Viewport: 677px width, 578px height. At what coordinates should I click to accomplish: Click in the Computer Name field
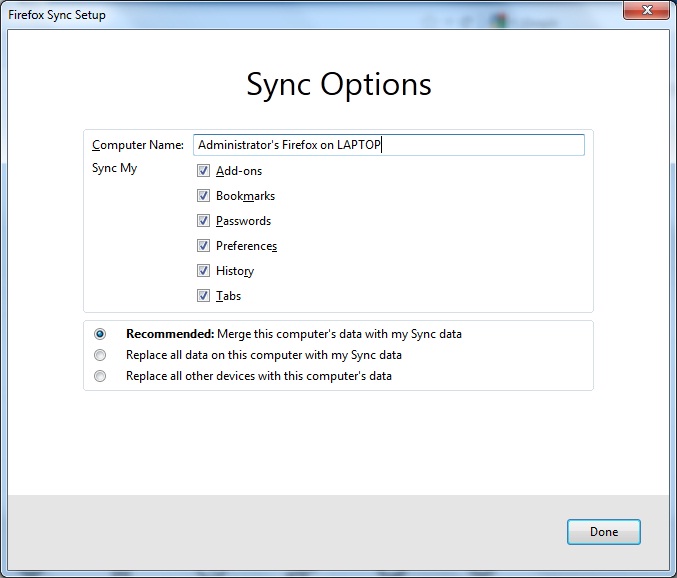(389, 145)
